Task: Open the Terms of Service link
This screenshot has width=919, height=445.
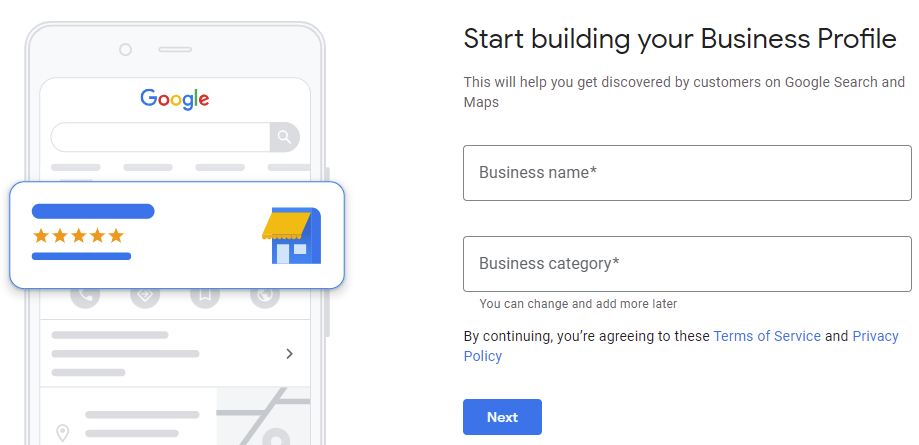Action: (x=767, y=336)
